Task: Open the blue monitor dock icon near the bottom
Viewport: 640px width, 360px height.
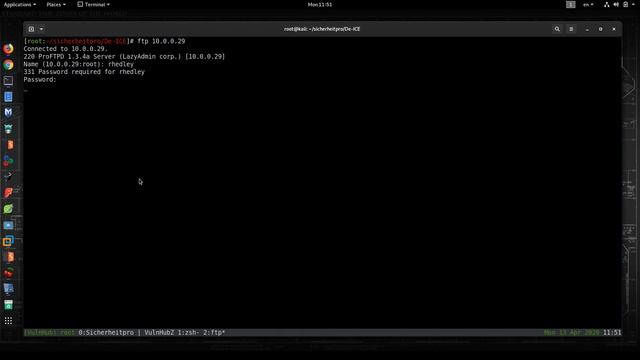Action: coord(8,289)
